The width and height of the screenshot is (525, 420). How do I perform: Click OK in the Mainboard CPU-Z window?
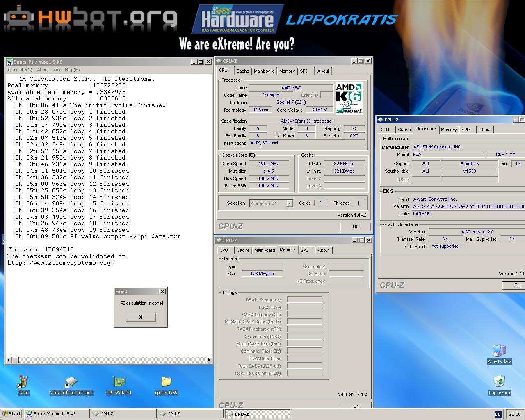click(x=514, y=285)
